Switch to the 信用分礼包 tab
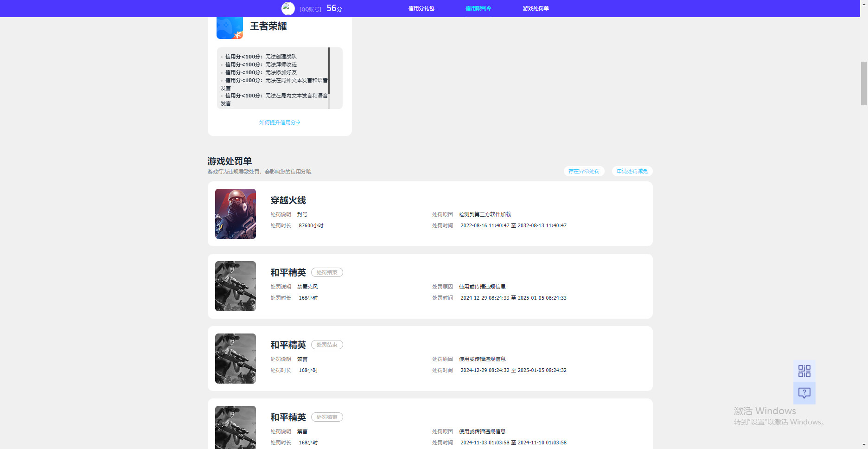The width and height of the screenshot is (868, 449). [x=421, y=8]
